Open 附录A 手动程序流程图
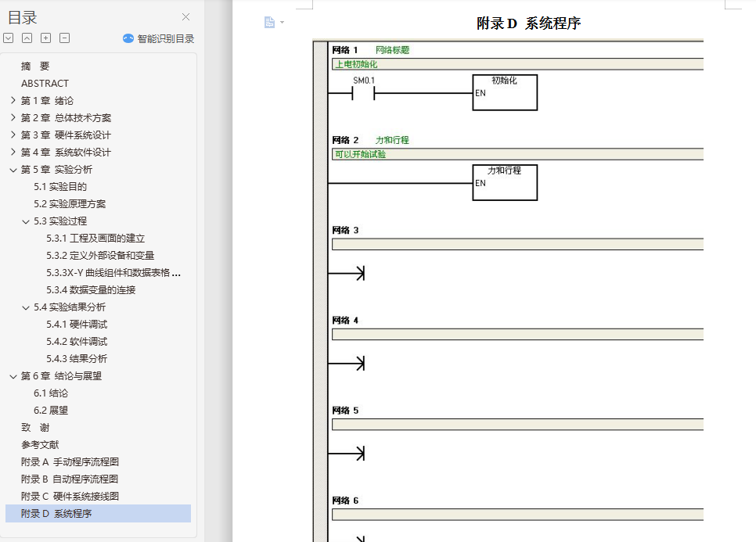 point(70,462)
